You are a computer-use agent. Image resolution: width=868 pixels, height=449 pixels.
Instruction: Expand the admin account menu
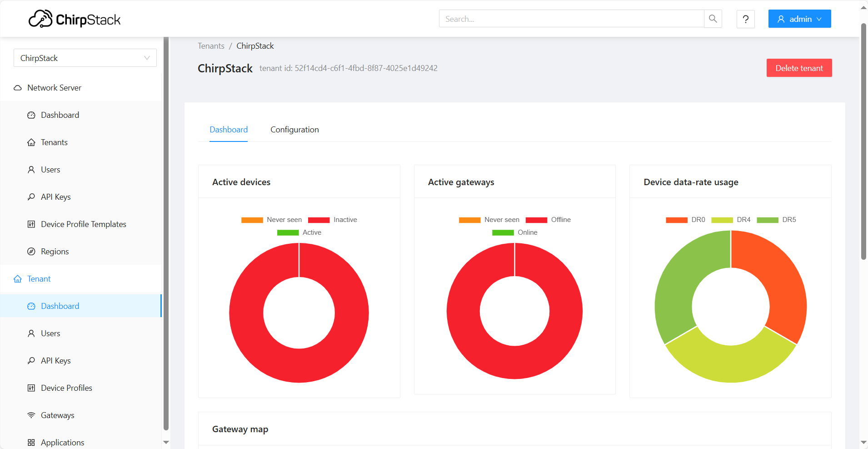(799, 19)
